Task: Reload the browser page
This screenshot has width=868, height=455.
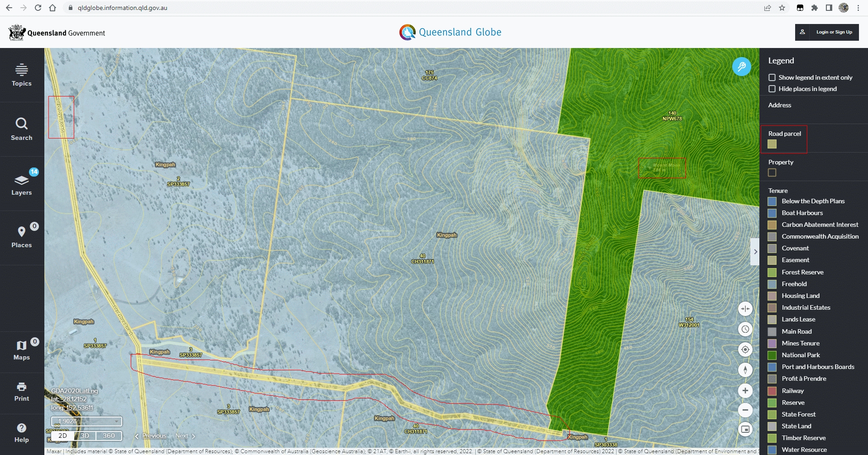Action: pyautogui.click(x=38, y=8)
